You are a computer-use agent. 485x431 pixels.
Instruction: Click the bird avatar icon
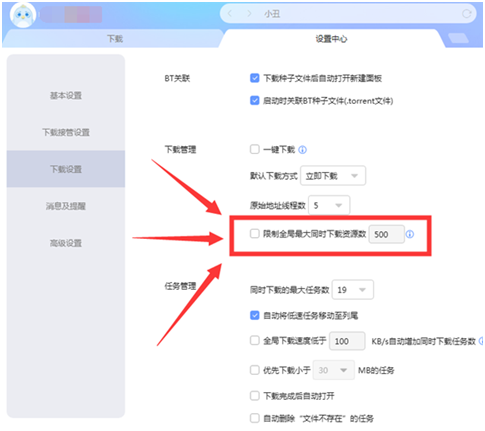tap(23, 15)
